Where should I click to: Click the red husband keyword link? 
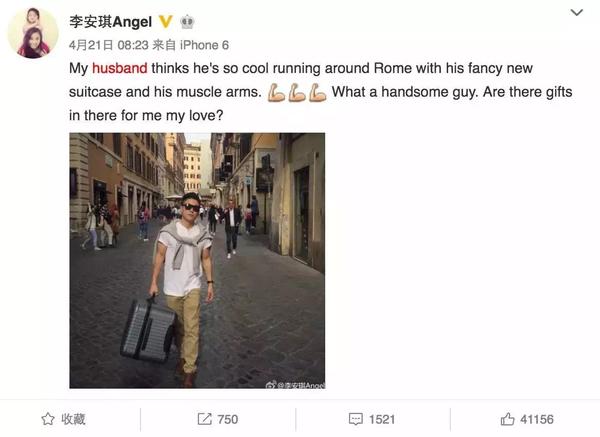[120, 68]
